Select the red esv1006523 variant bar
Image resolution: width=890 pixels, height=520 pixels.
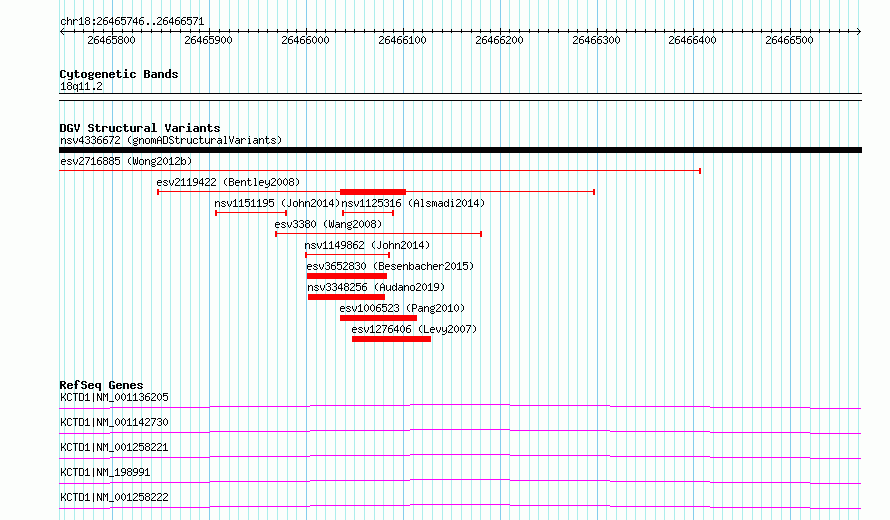tap(378, 318)
